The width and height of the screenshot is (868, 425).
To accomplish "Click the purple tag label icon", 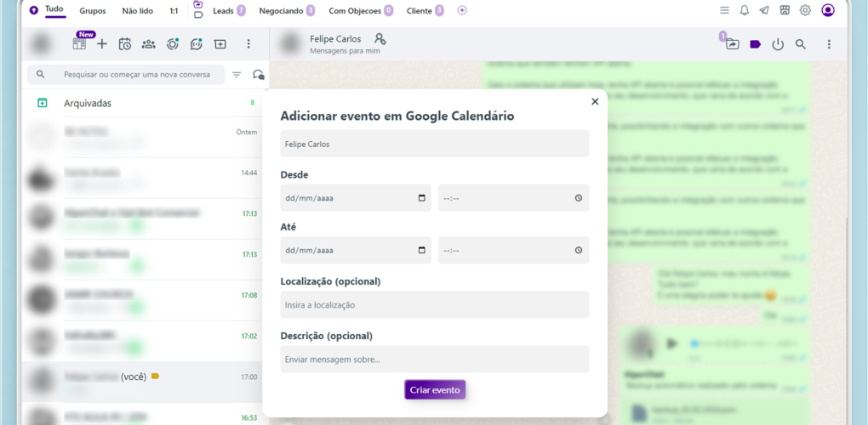I will 756,44.
